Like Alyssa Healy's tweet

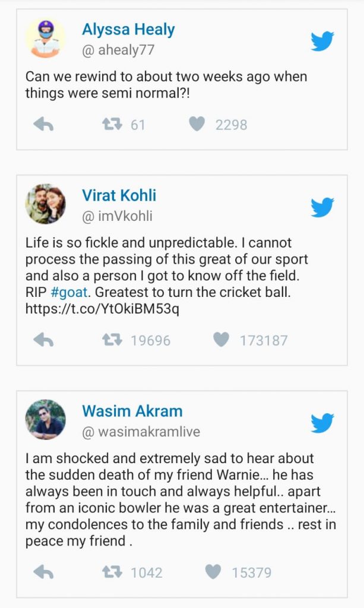(197, 125)
